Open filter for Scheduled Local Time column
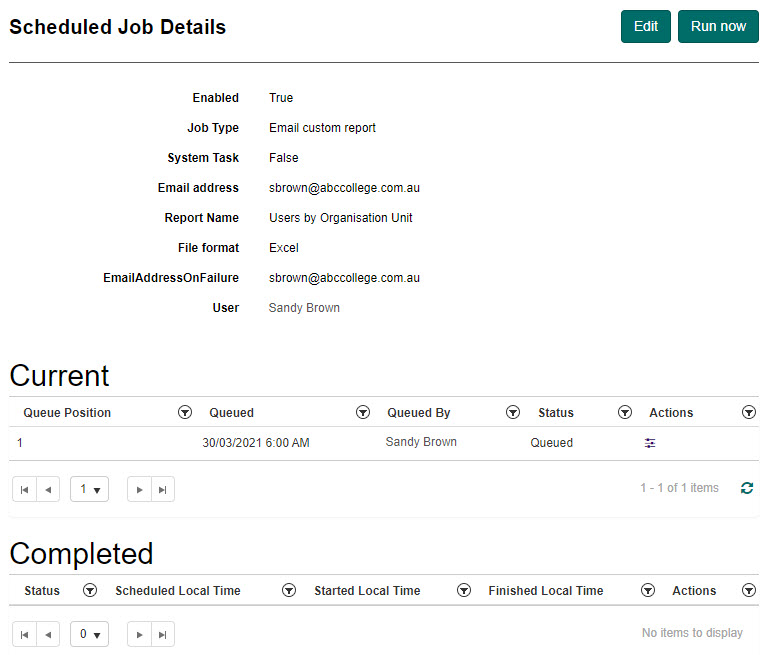 pyautogui.click(x=289, y=591)
